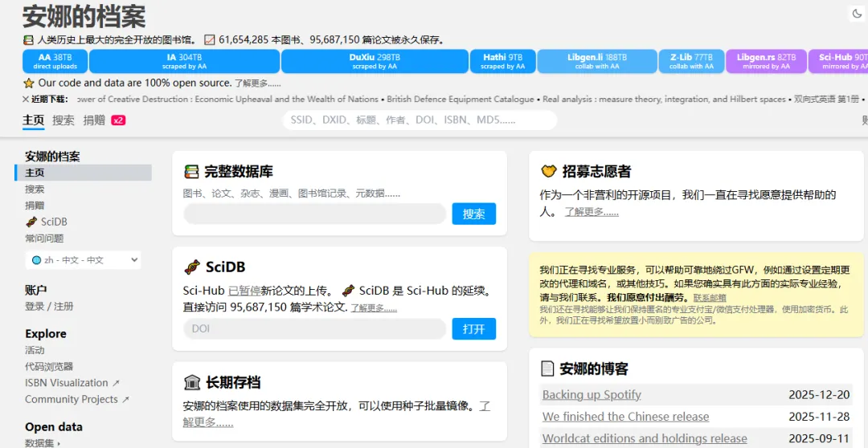
Task: Click the 招募志愿者 handshake icon
Action: point(548,172)
